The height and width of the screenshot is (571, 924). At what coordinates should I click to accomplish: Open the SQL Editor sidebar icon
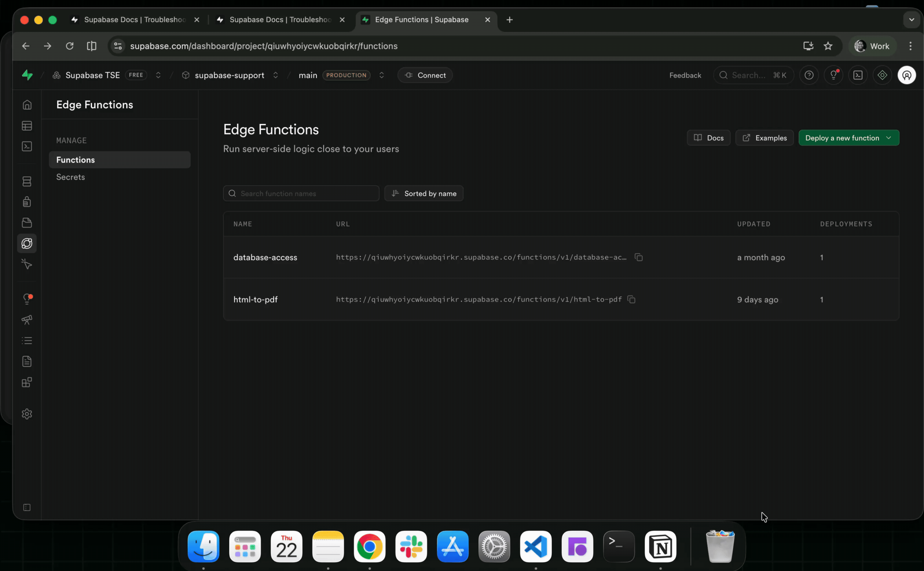coord(27,146)
